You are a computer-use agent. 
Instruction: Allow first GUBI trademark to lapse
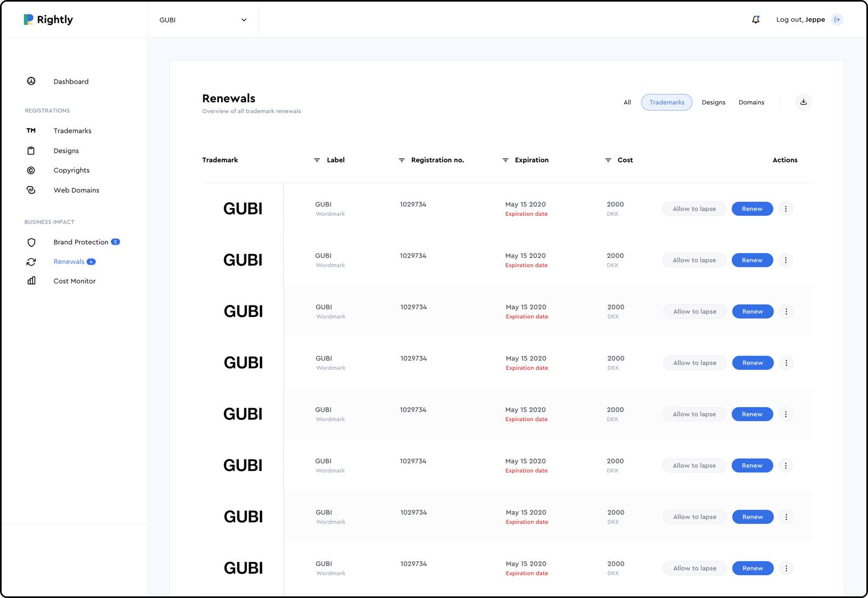[x=695, y=209]
